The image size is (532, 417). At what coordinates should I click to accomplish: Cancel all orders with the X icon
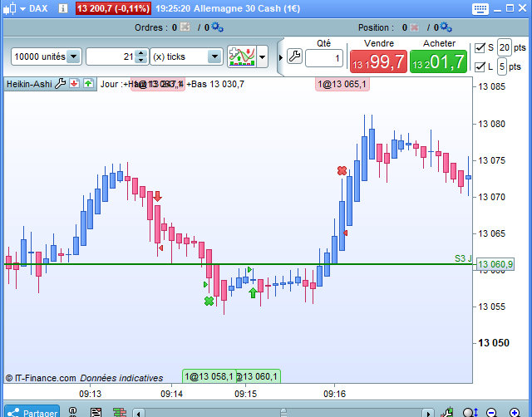tap(185, 27)
